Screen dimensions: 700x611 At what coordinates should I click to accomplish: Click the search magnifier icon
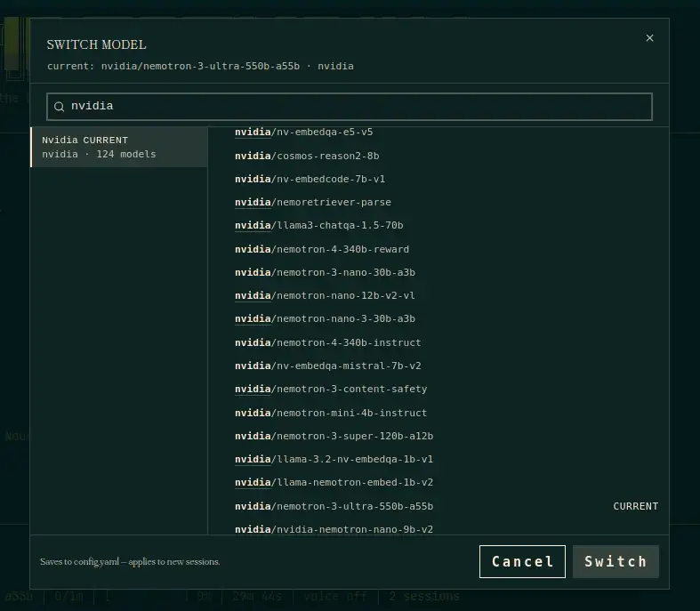click(59, 107)
